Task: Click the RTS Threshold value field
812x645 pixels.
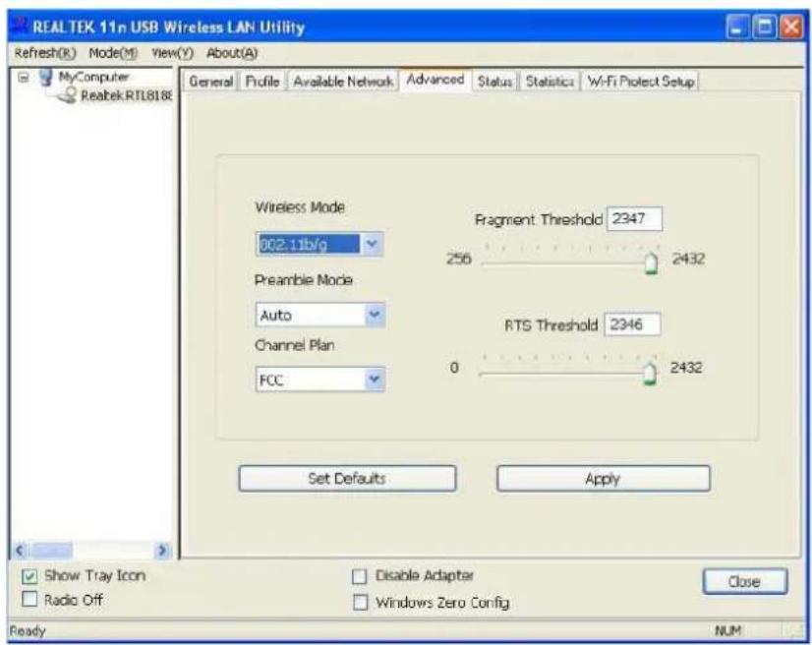Action: [632, 324]
